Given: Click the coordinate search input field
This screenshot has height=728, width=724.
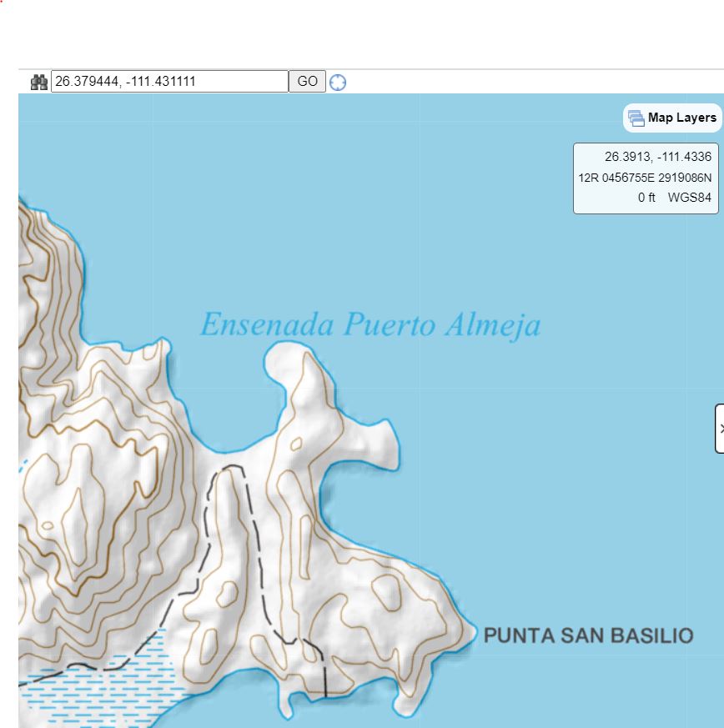Looking at the screenshot, I should point(169,81).
